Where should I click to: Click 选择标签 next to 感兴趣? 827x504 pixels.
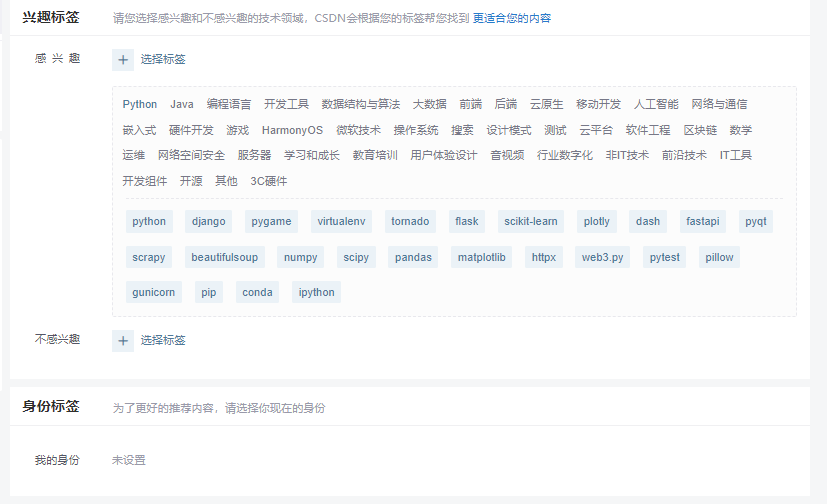pos(163,59)
